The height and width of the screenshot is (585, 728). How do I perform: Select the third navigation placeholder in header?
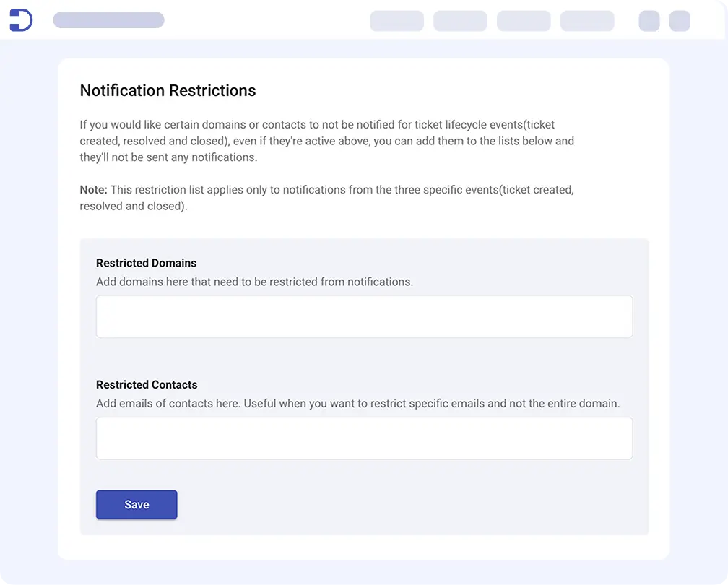pyautogui.click(x=524, y=21)
